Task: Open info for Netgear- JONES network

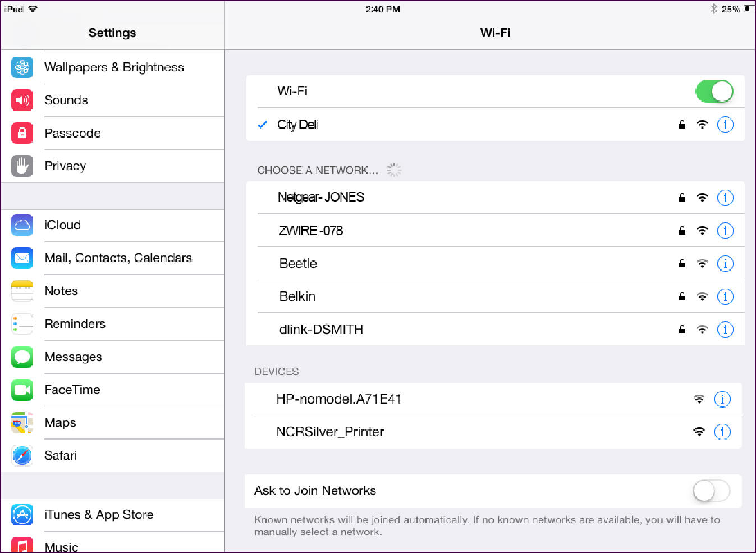Action: [725, 198]
